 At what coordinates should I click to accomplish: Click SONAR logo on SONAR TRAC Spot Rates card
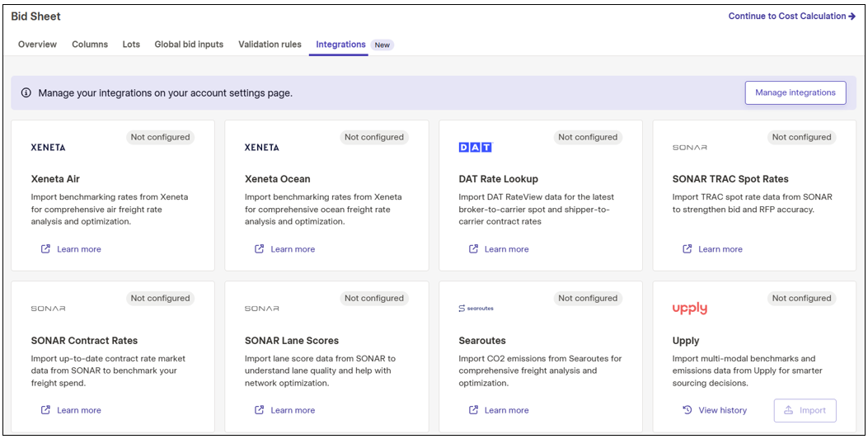pos(690,148)
